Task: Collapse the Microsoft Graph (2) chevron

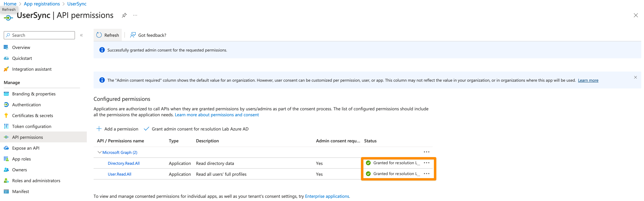Action: (x=100, y=152)
